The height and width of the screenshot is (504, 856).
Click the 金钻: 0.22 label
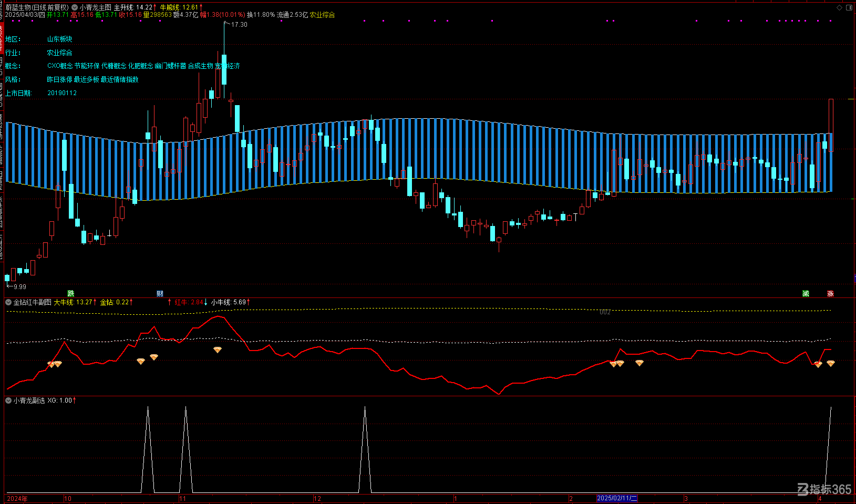pos(115,302)
